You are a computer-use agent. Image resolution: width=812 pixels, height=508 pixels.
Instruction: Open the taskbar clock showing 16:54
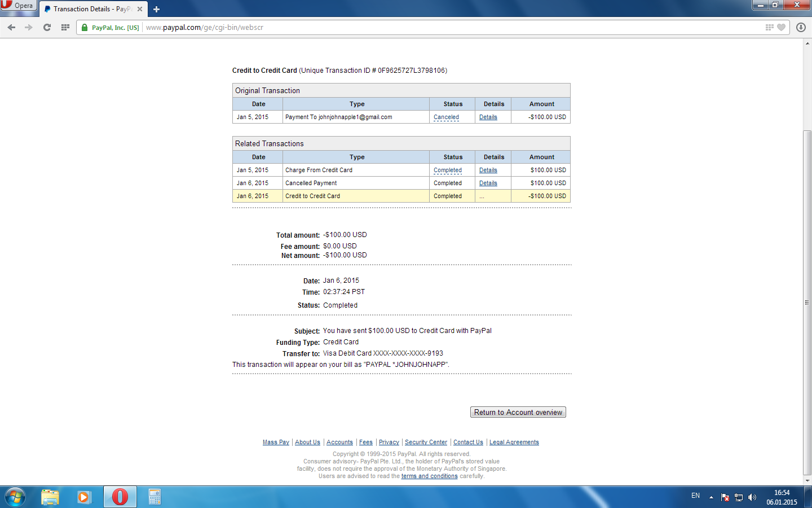coord(782,497)
